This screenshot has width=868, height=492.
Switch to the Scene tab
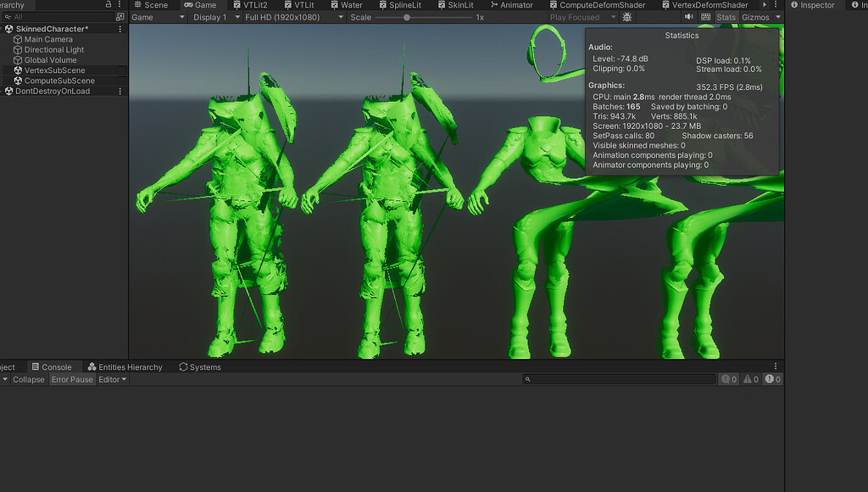tap(151, 4)
